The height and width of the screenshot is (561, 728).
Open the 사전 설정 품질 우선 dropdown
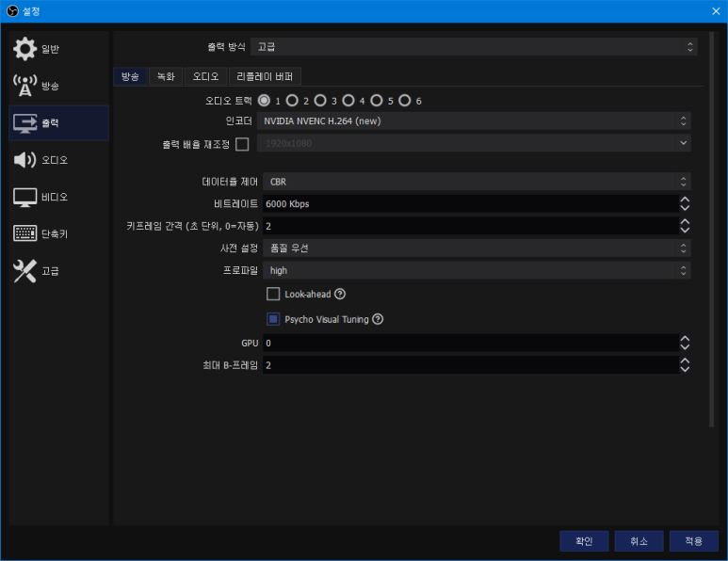pos(477,248)
